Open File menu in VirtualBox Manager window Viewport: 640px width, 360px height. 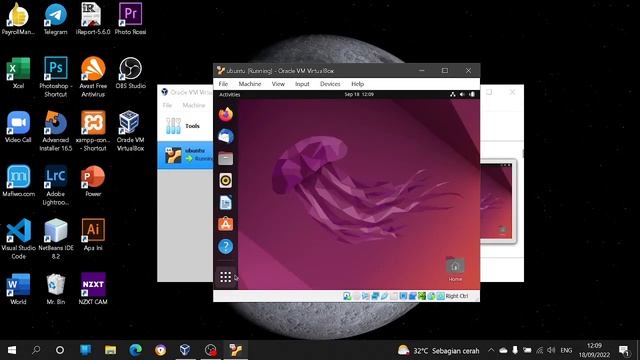[x=167, y=105]
